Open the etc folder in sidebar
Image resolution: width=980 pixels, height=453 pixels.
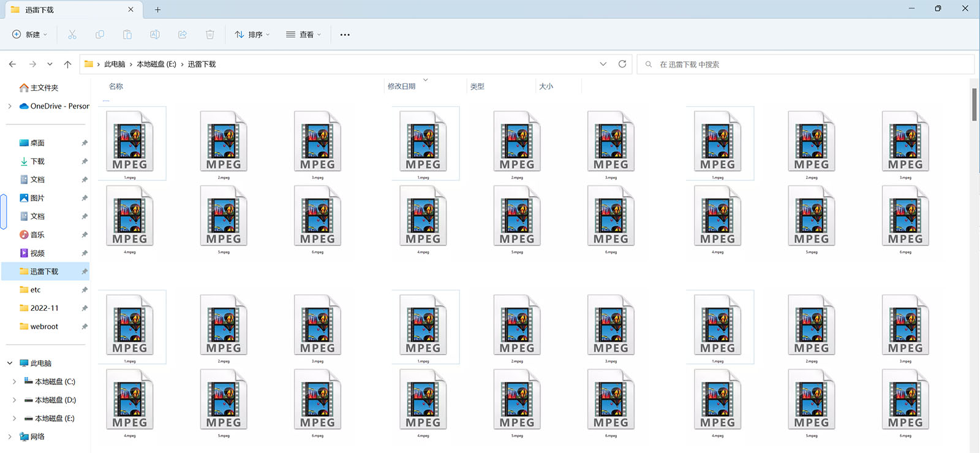36,290
